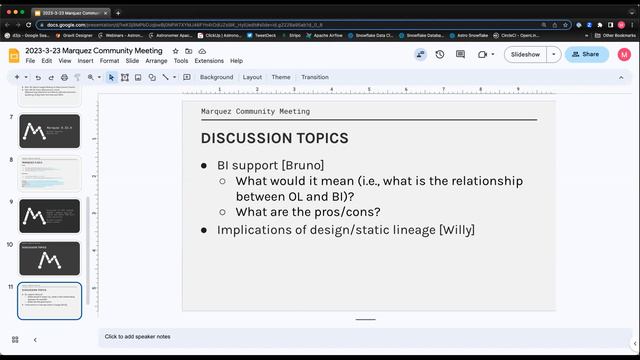Click the zoom magnifier tool
Image resolution: width=640 pixels, height=360 pixels.
[91, 77]
